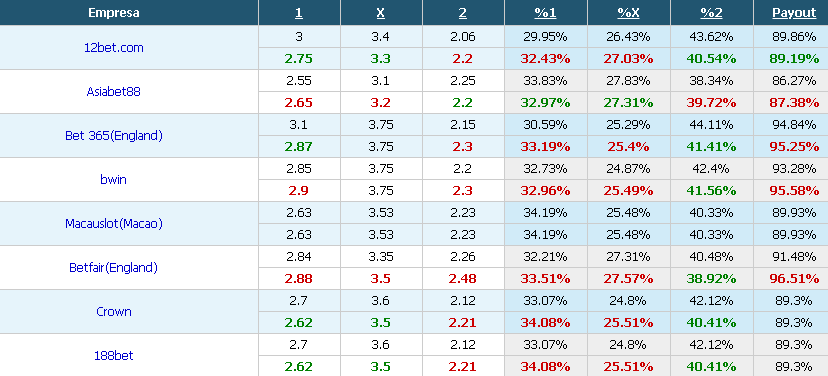Click the %X column header
The height and width of the screenshot is (376, 828).
click(628, 13)
